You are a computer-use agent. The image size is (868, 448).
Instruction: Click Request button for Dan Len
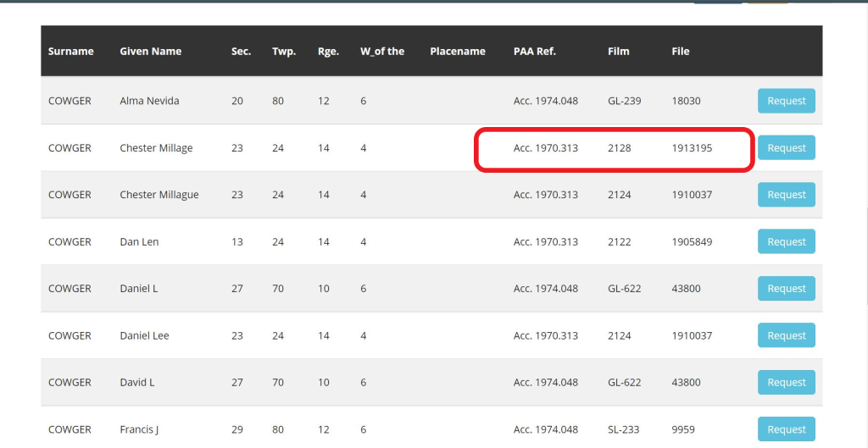click(786, 242)
